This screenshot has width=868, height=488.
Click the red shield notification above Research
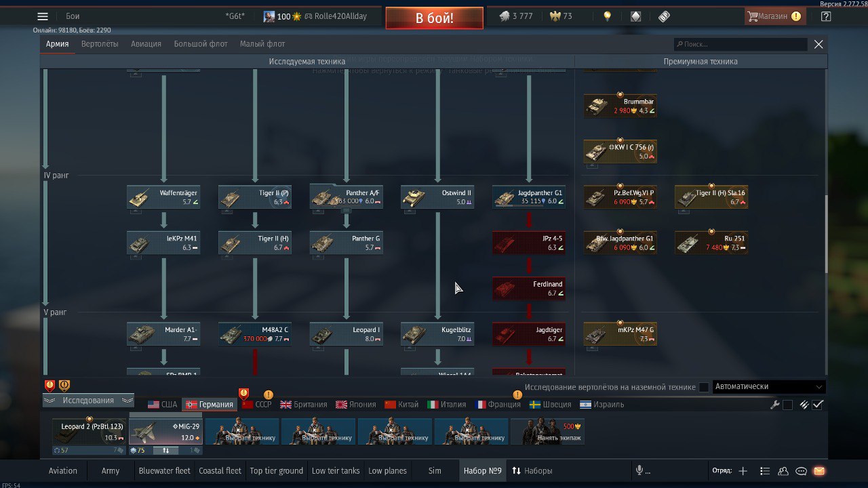(50, 386)
